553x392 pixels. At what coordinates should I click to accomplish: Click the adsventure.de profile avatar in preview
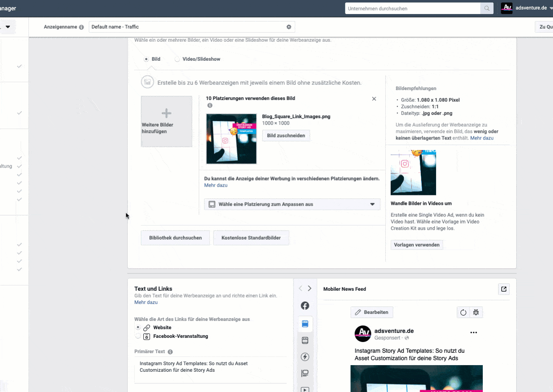(363, 334)
